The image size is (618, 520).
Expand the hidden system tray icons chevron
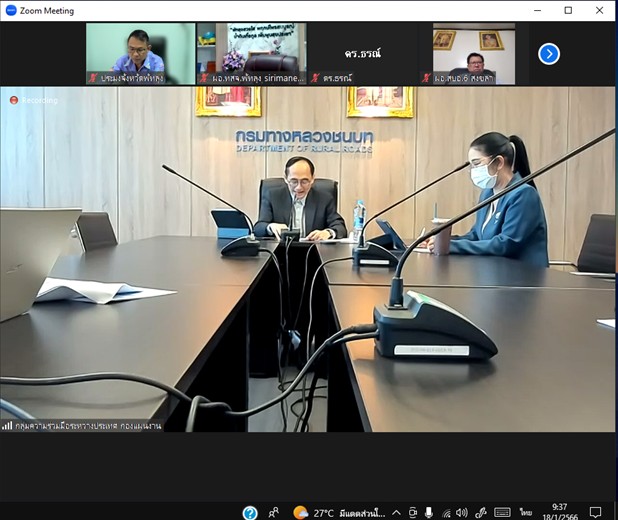point(397,512)
